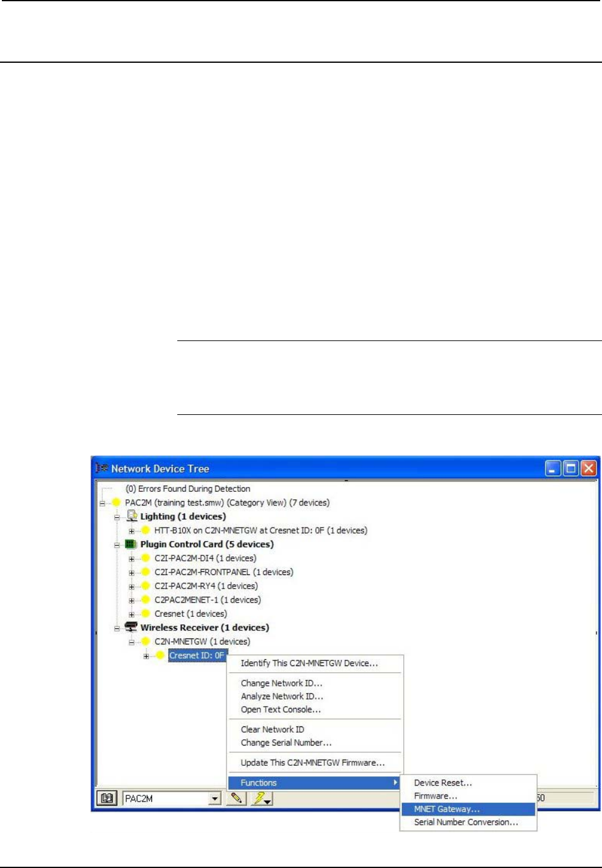Choose Identify This C2N-MNETGW Device
The height and width of the screenshot is (868, 602).
(315, 663)
